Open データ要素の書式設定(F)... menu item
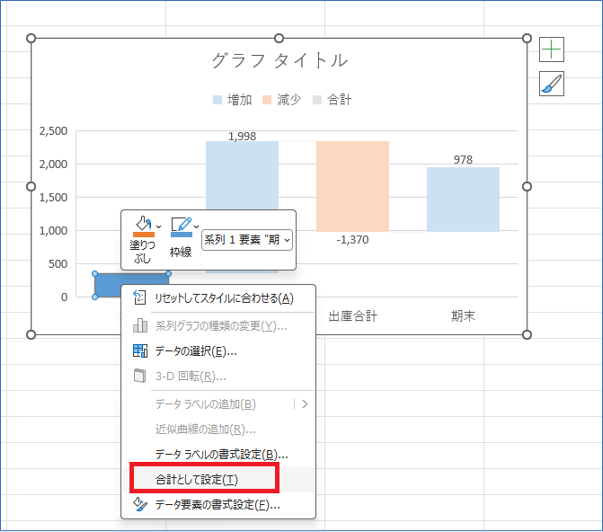Viewport: 603px width, 532px height. coord(218,504)
